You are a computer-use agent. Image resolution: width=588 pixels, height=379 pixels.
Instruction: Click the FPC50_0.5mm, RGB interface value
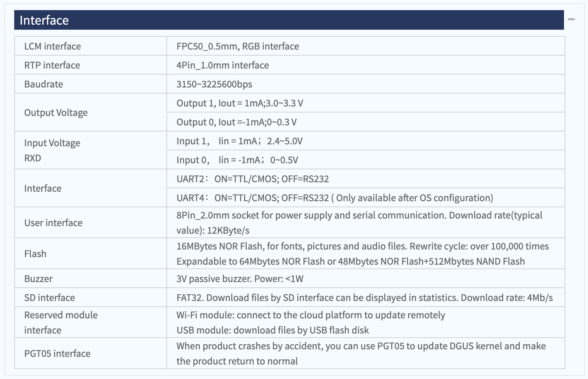coord(237,46)
